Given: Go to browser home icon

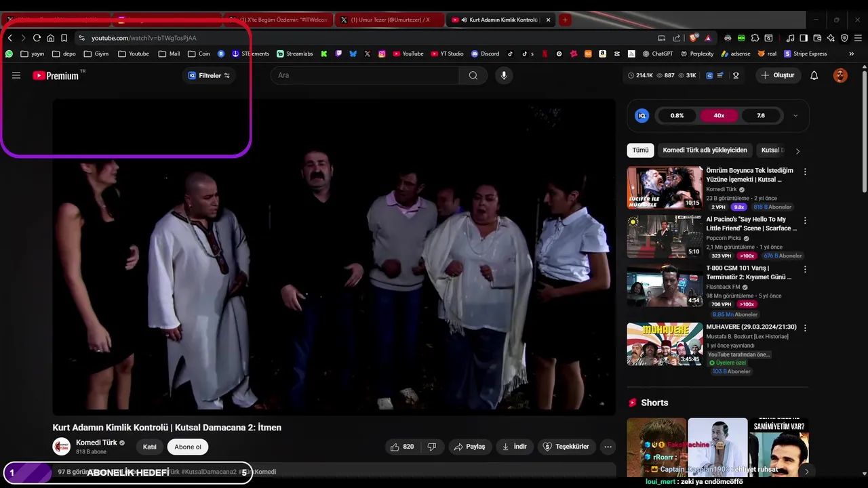Looking at the screenshot, I should click(50, 38).
